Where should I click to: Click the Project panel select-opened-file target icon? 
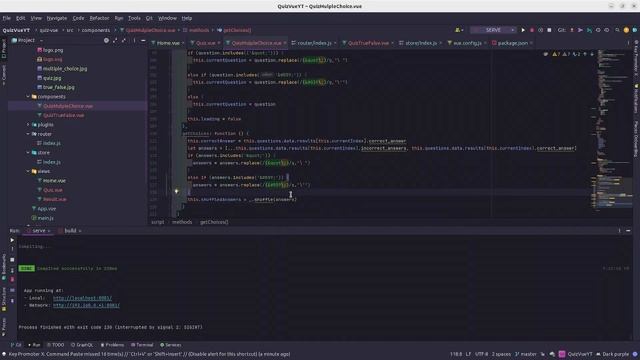pyautogui.click(x=106, y=40)
